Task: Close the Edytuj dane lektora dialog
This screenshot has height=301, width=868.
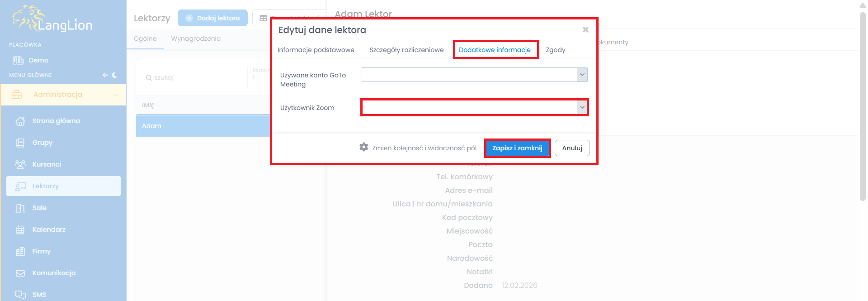Action: [x=585, y=29]
